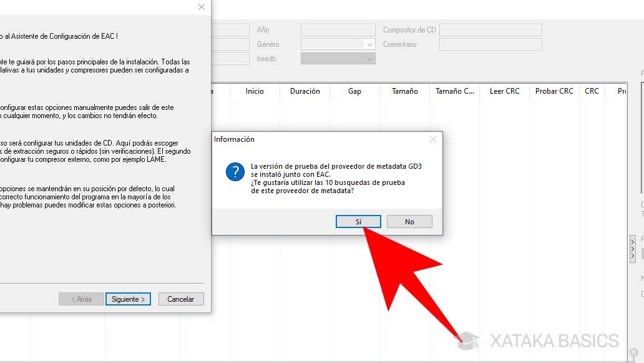The width and height of the screenshot is (644, 363).
Task: Click the CRC column header
Action: 592,91
